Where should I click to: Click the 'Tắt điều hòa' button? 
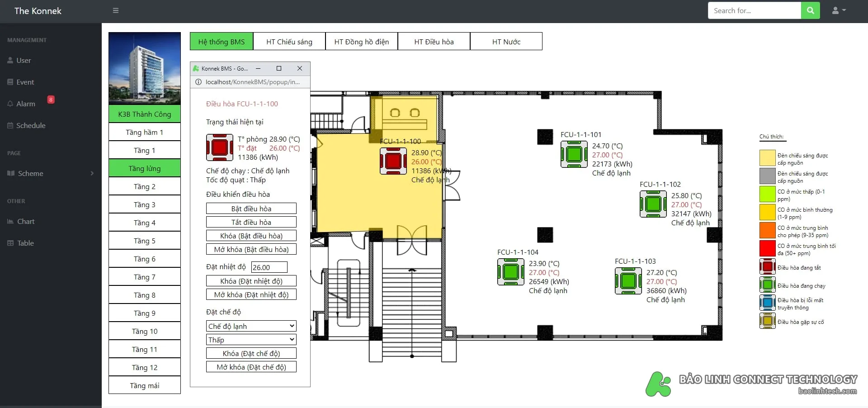[x=251, y=222]
